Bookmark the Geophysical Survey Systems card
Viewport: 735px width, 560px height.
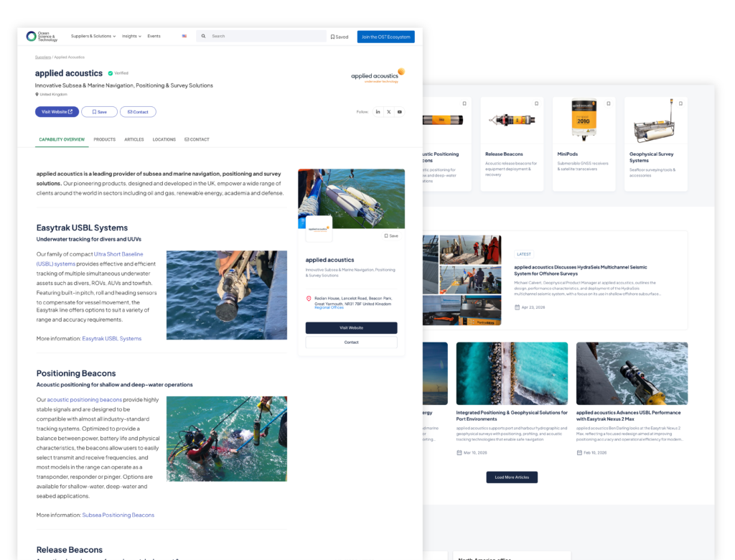point(680,103)
